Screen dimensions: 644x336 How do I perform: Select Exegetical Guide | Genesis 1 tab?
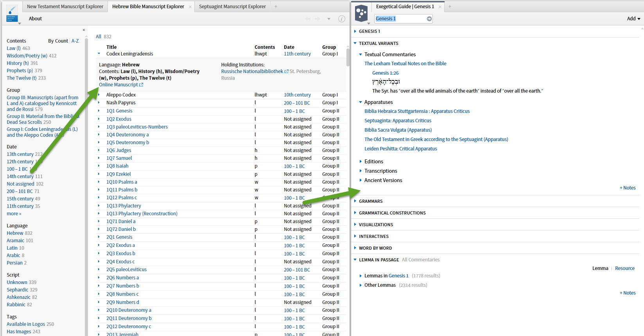point(405,7)
